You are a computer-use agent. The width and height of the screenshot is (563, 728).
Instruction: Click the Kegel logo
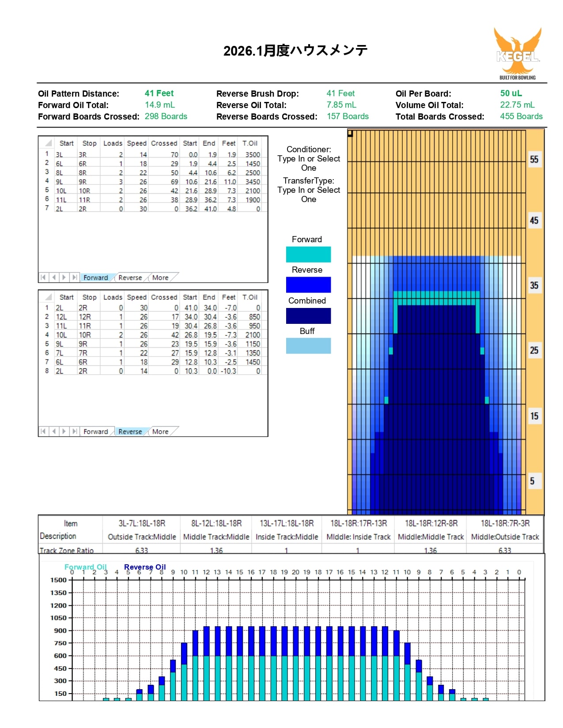pyautogui.click(x=518, y=54)
